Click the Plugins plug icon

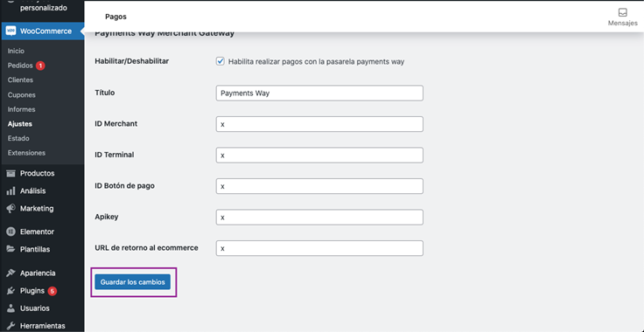[x=11, y=291]
